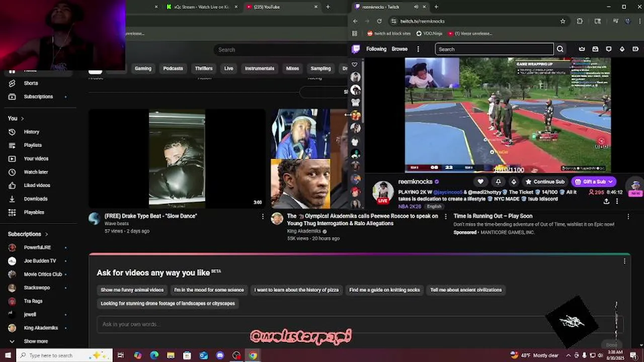Open Twitch Following page
The width and height of the screenshot is (644, 362).
click(376, 49)
